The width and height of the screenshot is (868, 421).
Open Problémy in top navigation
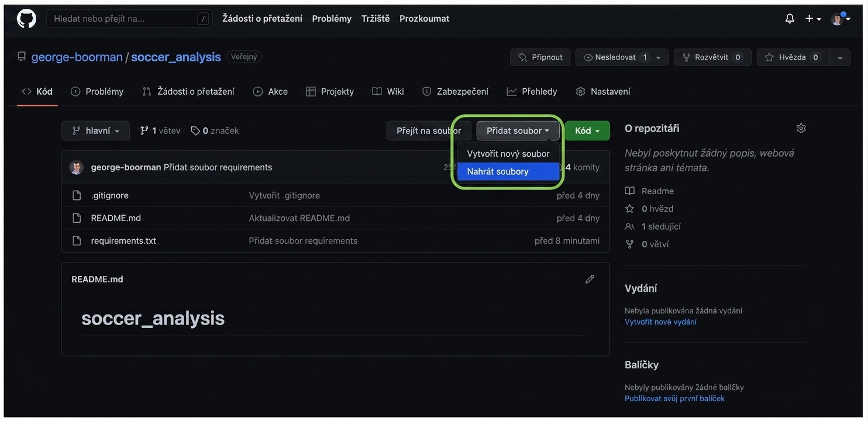click(x=332, y=19)
